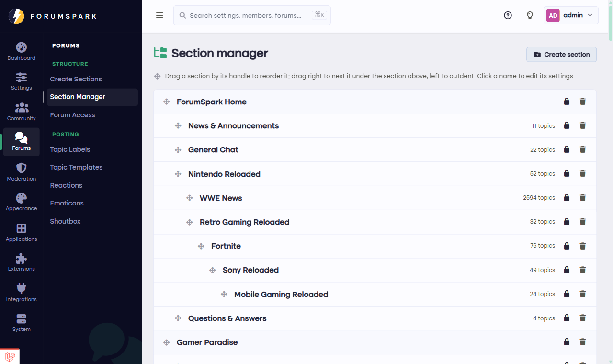The image size is (613, 364).
Task: Open Reactions menu item
Action: pyautogui.click(x=66, y=185)
